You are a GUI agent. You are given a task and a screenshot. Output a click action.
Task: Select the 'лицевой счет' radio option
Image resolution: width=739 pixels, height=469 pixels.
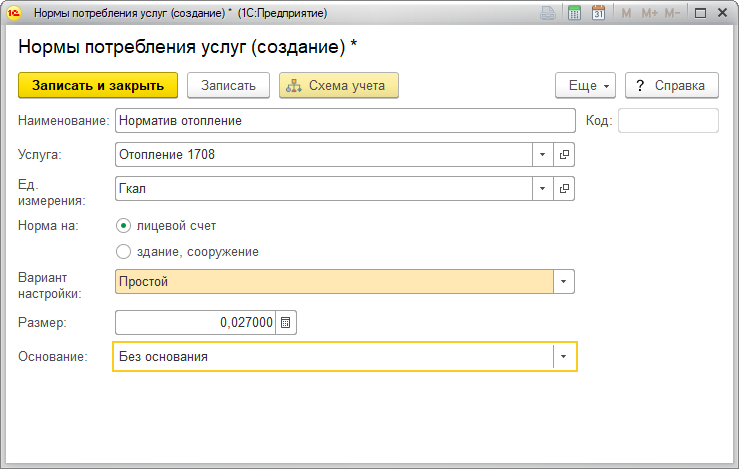124,225
